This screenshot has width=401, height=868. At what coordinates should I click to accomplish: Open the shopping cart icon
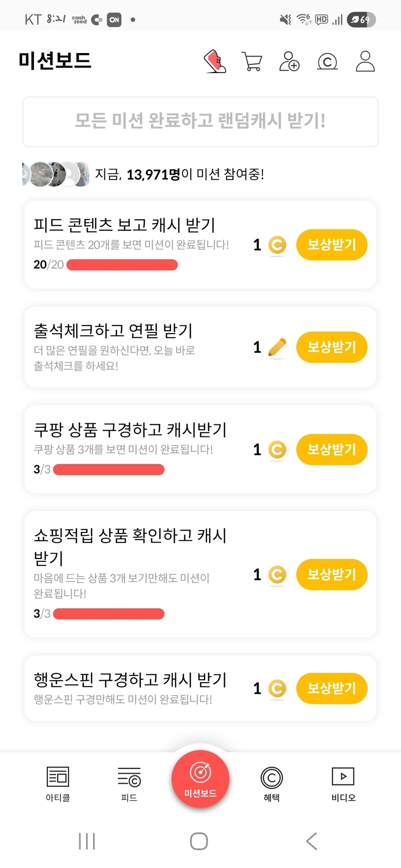252,62
